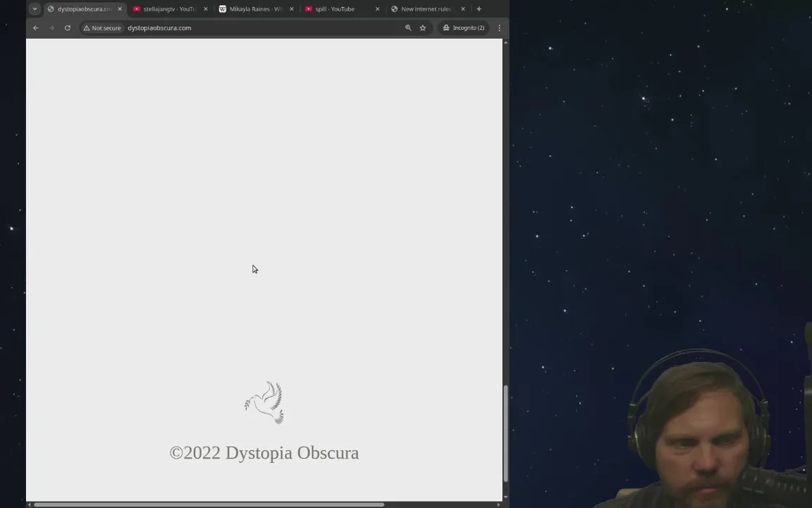This screenshot has height=508, width=812.
Task: Close the stellajangtv YouTube tab
Action: point(206,8)
